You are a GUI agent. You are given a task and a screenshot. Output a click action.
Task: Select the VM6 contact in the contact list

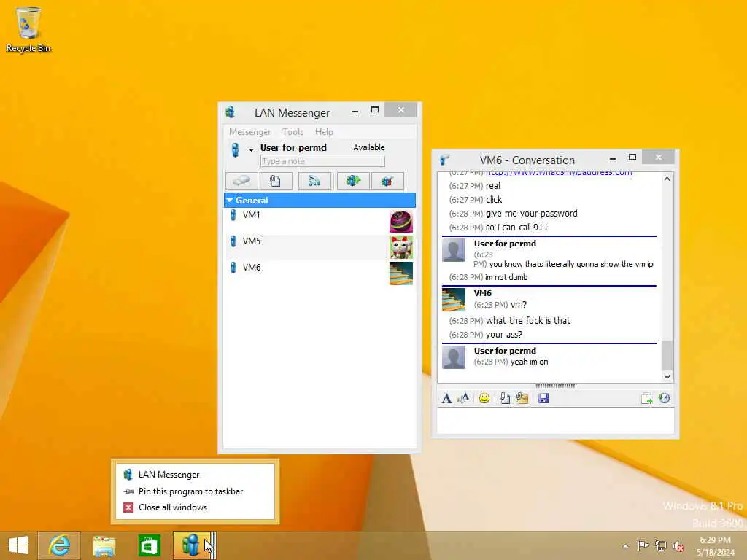tap(320, 273)
